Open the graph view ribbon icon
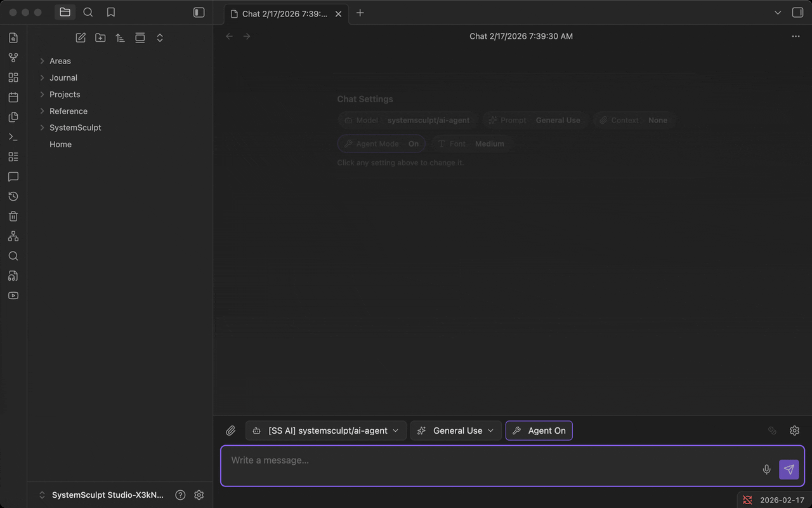 click(13, 58)
